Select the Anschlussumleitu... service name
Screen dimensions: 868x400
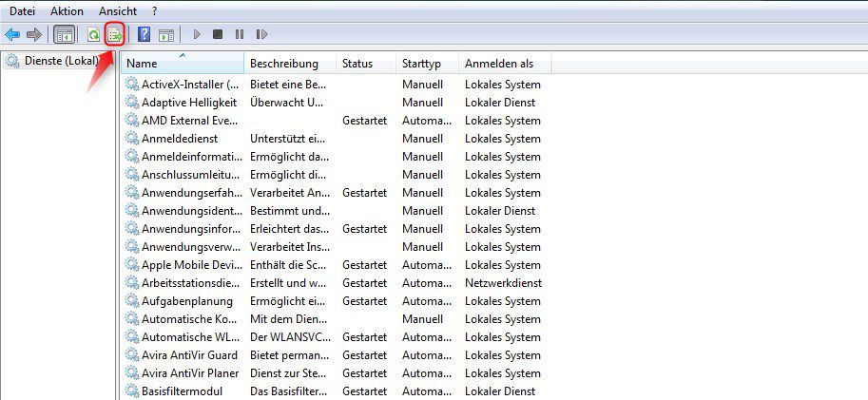tap(191, 174)
